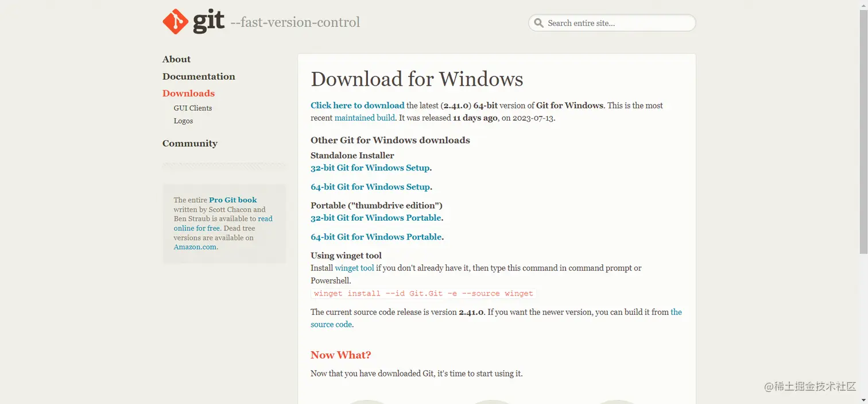The width and height of the screenshot is (868, 404).
Task: Download 32-bit Git for Windows Portable
Action: pyautogui.click(x=376, y=218)
